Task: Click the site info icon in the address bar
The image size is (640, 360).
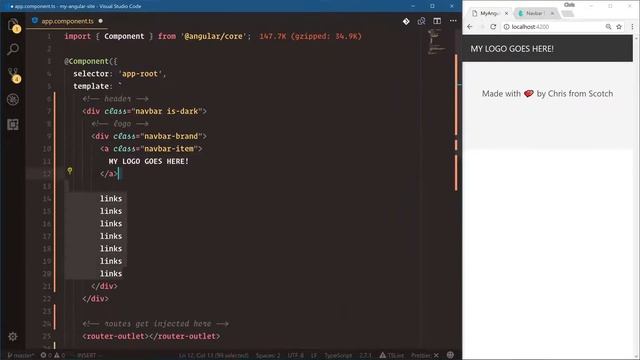Action: point(506,27)
